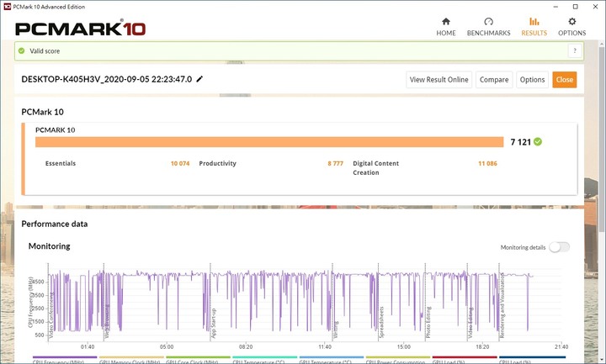This screenshot has width=606, height=364.
Task: Select the teal CPU Temperature legend bar
Action: (x=265, y=357)
